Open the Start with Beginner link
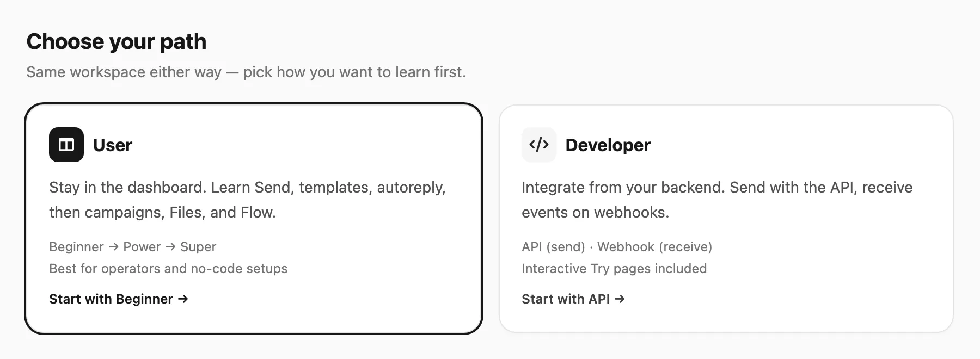This screenshot has width=980, height=359. (x=119, y=299)
